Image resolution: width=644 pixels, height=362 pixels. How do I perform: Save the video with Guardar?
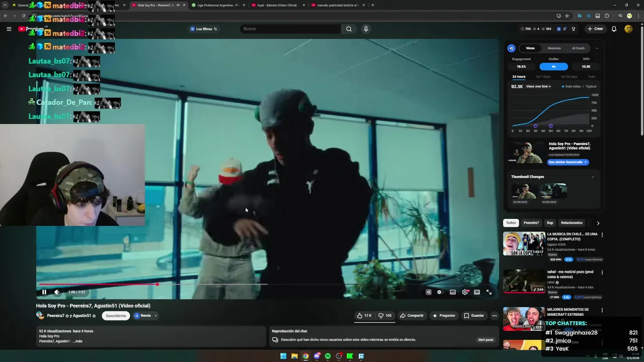[x=474, y=316]
